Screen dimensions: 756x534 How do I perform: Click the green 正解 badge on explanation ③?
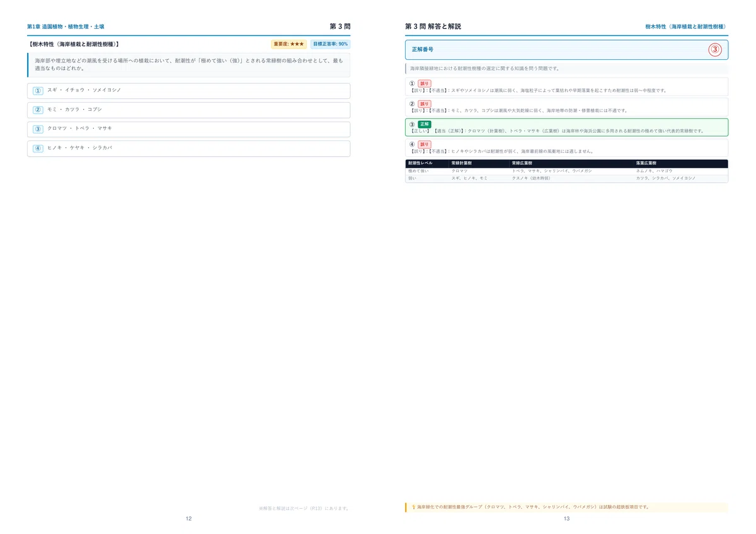tap(425, 124)
